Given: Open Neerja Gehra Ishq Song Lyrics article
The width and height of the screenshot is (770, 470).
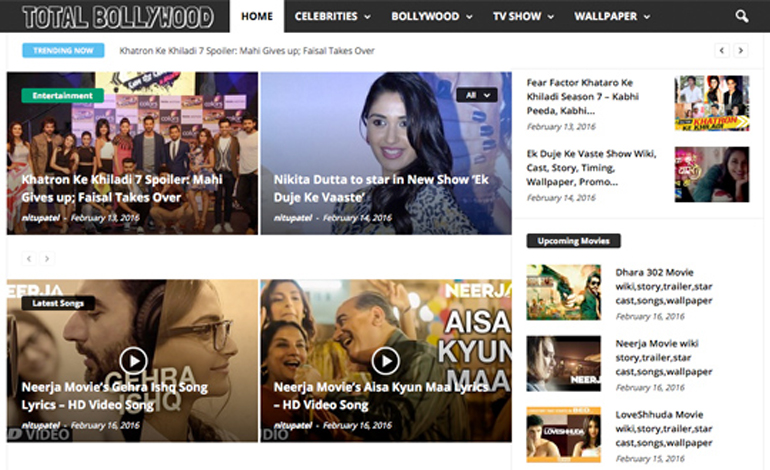Looking at the screenshot, I should click(114, 396).
